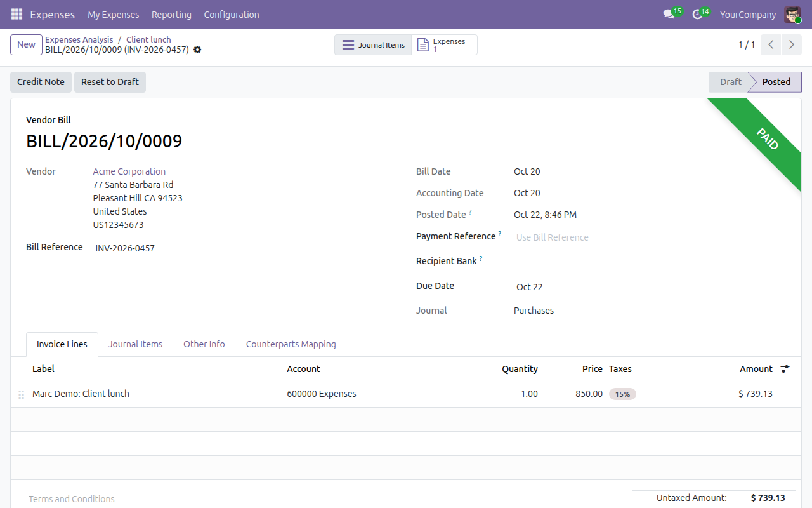The height and width of the screenshot is (508, 812).
Task: Open the column settings adjust icon
Action: (785, 369)
